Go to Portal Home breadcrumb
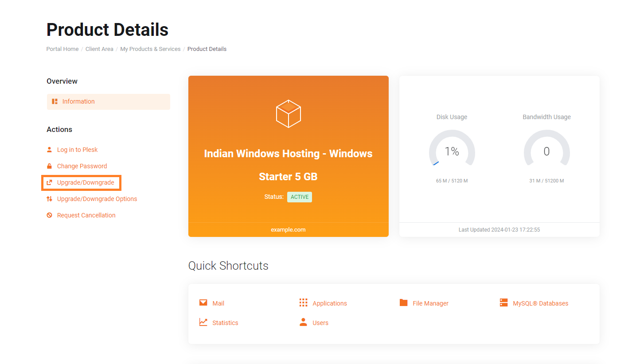The width and height of the screenshot is (632, 364). pyautogui.click(x=62, y=49)
